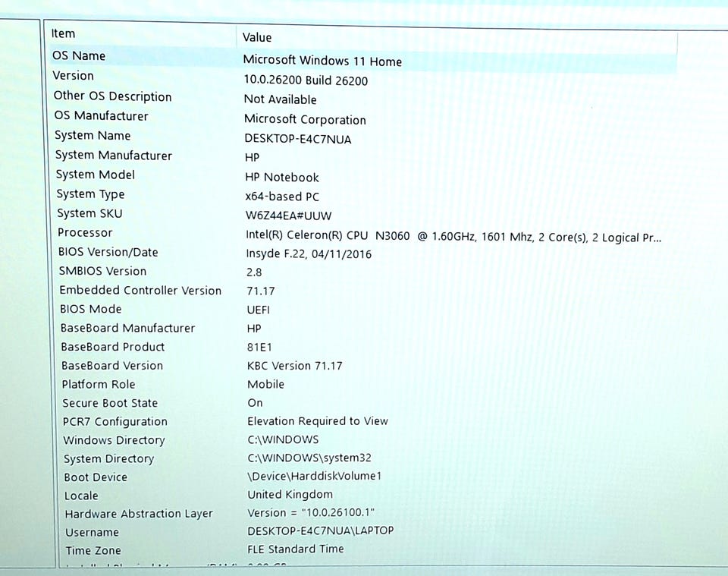Select BaseBoard Product row label
The image size is (728, 576).
tap(112, 347)
